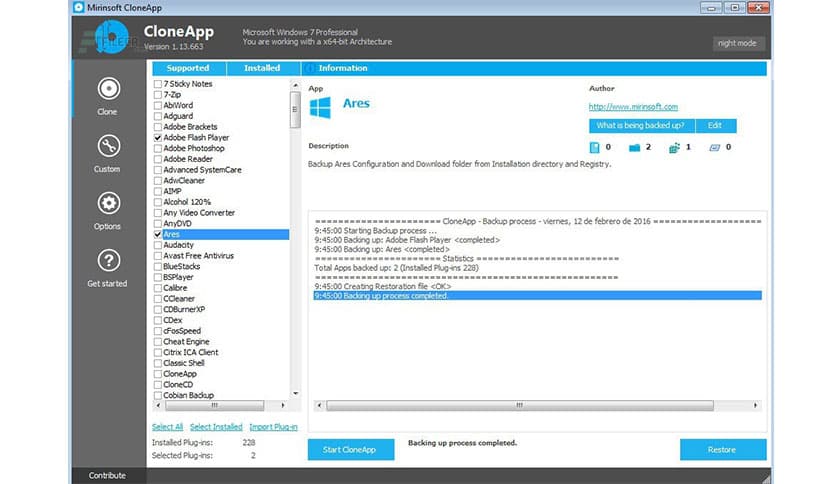This screenshot has width=836, height=484.
Task: Check the CCleaner checkbox
Action: point(158,299)
